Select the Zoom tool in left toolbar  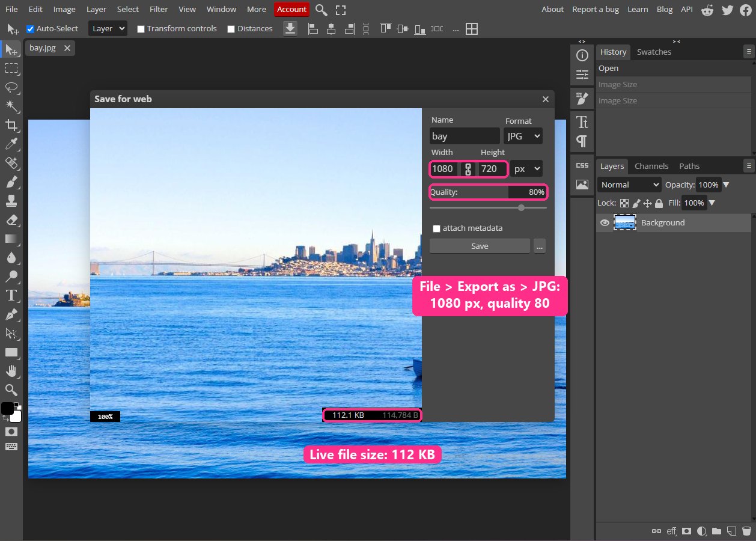coord(11,390)
